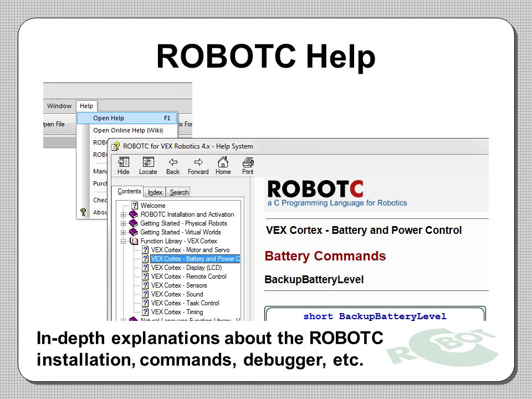Screen dimensions: 532x399
Task: Open VEX Cortex - Motor and Servo topic
Action: tap(190, 250)
